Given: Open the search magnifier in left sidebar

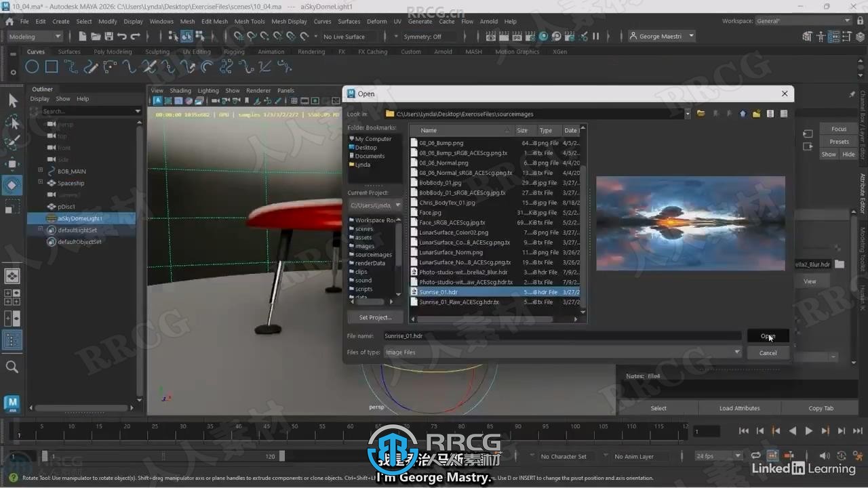Looking at the screenshot, I should [12, 367].
